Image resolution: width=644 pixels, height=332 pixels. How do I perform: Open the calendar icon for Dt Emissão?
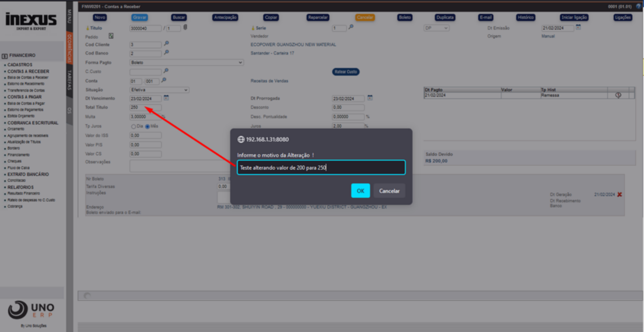(578, 28)
